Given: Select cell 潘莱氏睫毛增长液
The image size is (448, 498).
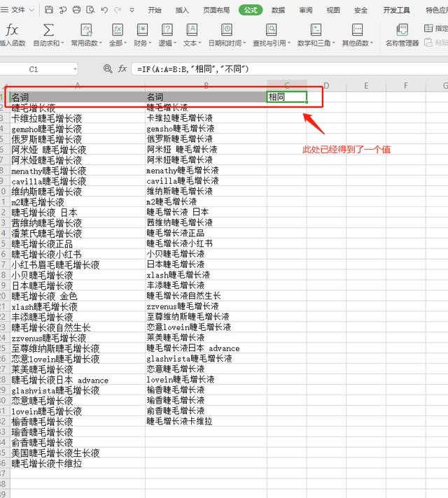Looking at the screenshot, I should pos(78,234).
